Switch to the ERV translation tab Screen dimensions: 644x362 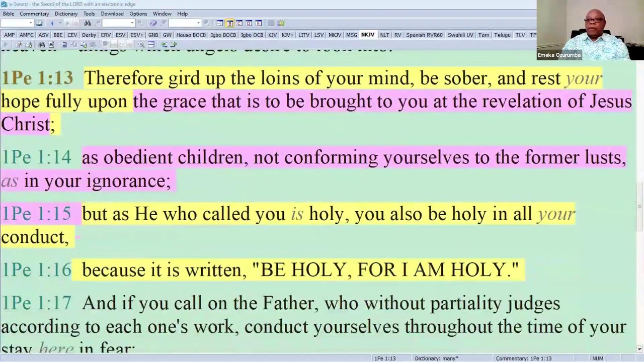[x=106, y=35]
